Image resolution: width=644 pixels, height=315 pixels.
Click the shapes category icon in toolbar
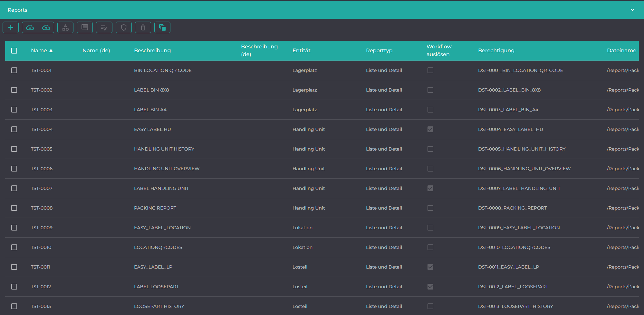[x=65, y=27]
